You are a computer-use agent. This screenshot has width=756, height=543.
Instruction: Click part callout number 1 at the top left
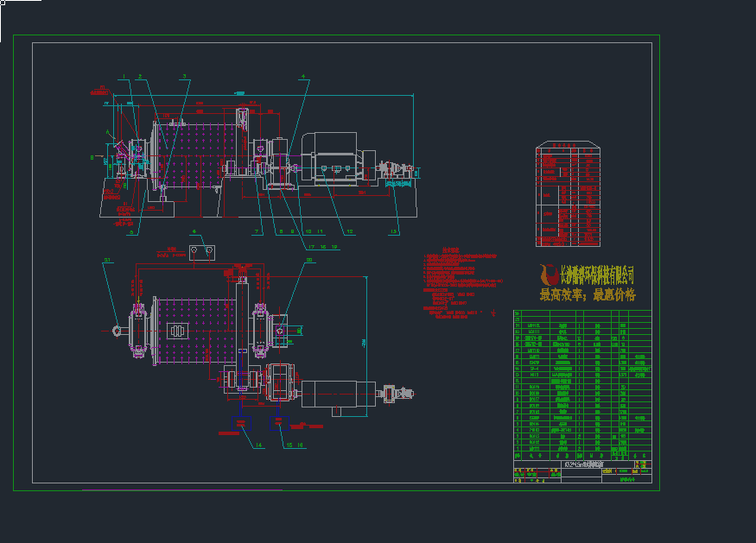(x=124, y=77)
